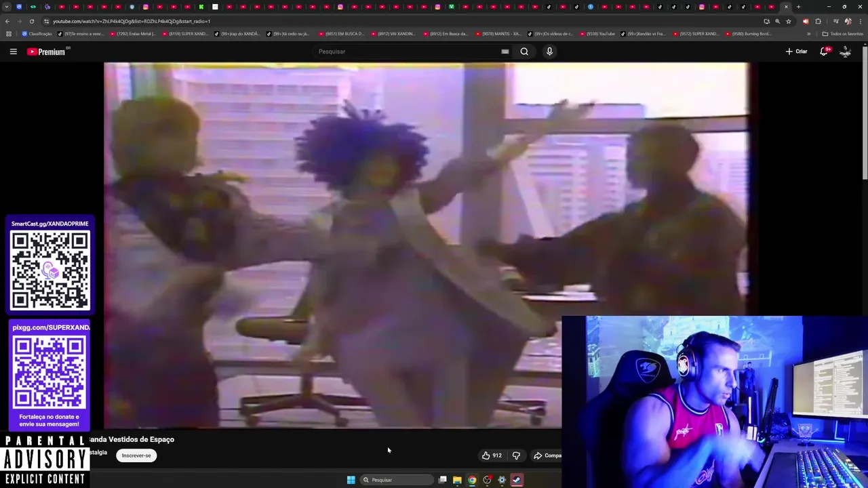Go to YouTube Premium home logo

(x=47, y=52)
